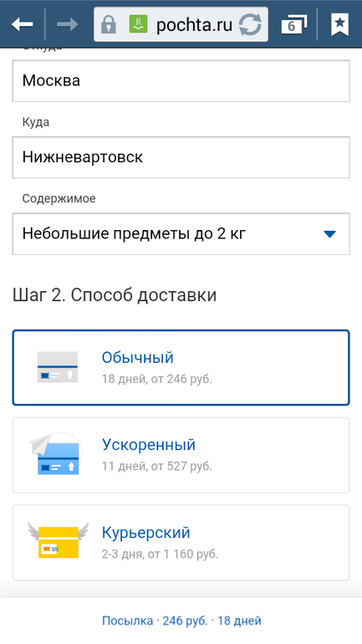Select Ускоренный delivery option
This screenshot has height=644, width=362.
click(x=181, y=455)
